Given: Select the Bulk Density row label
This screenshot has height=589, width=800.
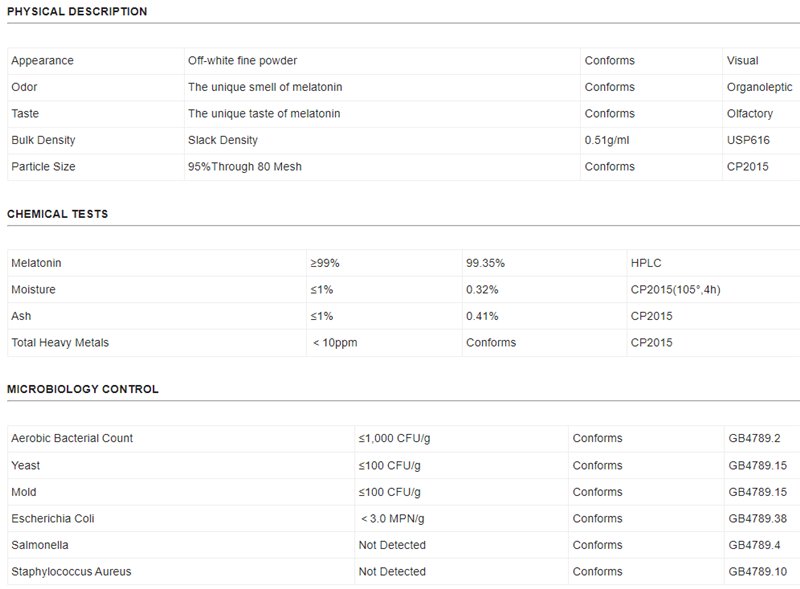Looking at the screenshot, I should 43,140.
